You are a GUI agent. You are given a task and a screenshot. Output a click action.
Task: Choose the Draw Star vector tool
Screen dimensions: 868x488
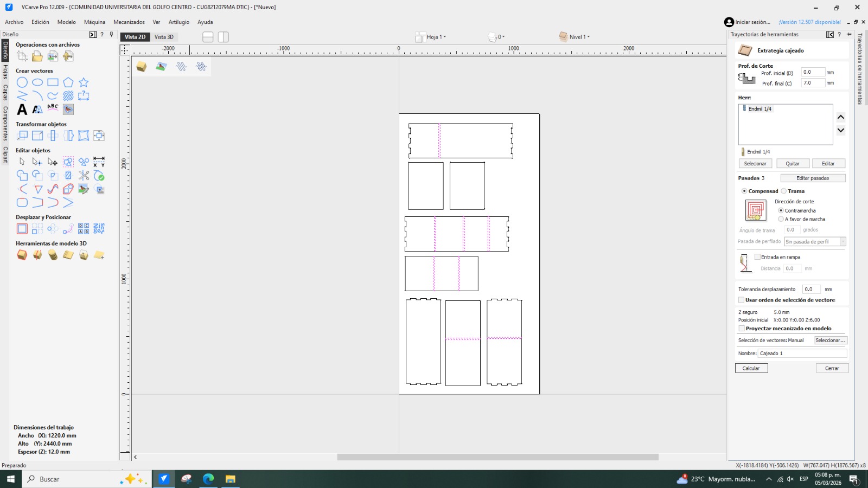click(x=84, y=82)
